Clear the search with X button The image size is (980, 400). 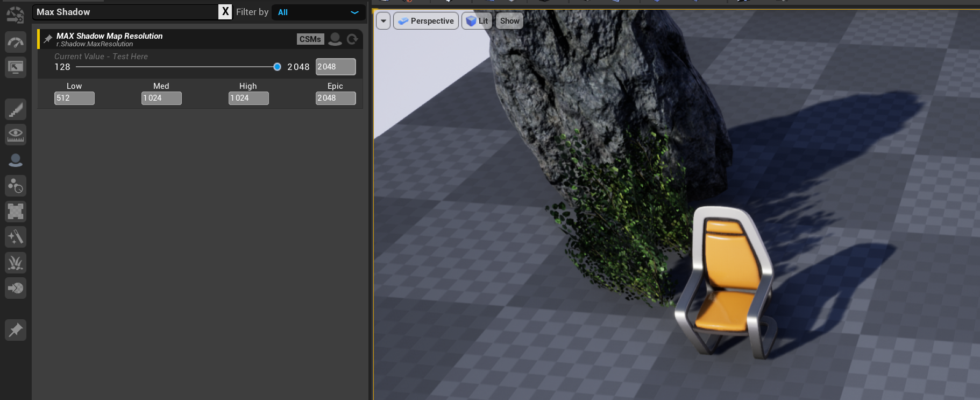(225, 12)
